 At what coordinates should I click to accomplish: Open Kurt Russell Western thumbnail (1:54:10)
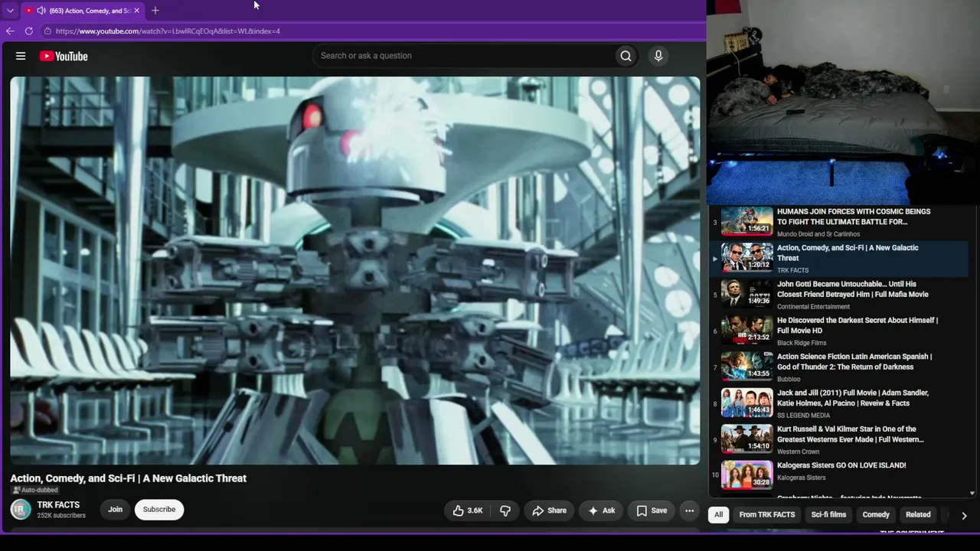[x=746, y=439]
